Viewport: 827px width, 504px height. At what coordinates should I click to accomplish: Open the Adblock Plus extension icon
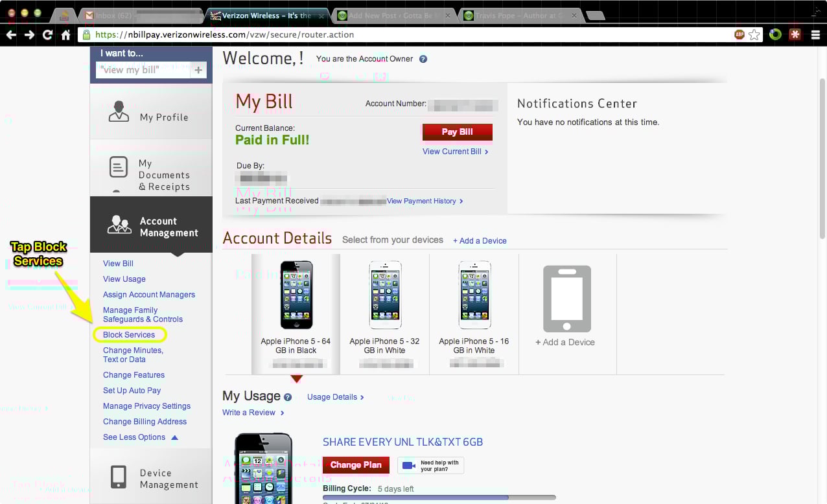(x=739, y=35)
